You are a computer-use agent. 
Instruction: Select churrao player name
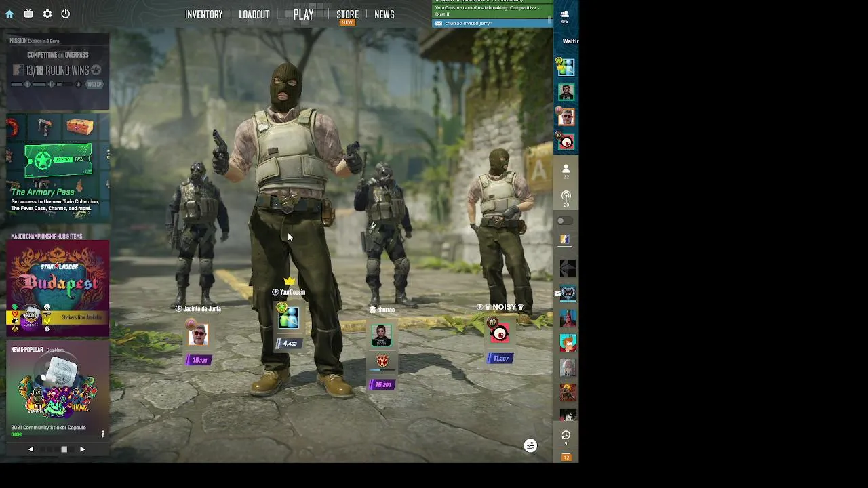tap(386, 310)
